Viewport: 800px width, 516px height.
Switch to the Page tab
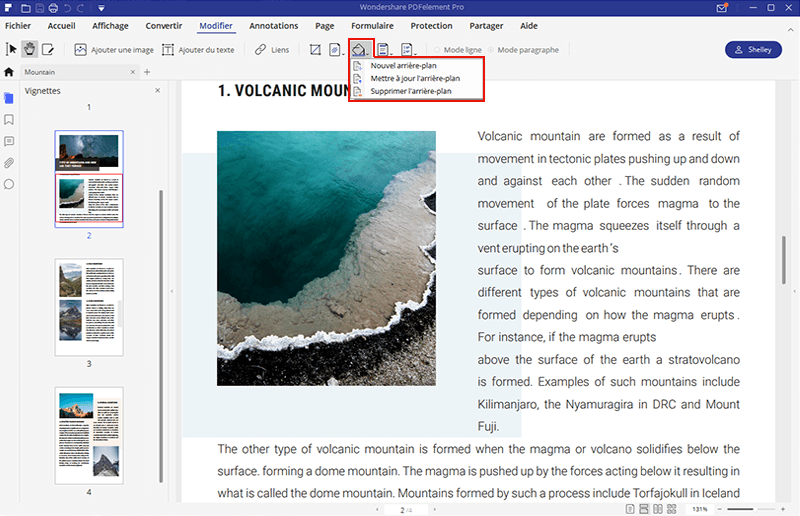[324, 26]
